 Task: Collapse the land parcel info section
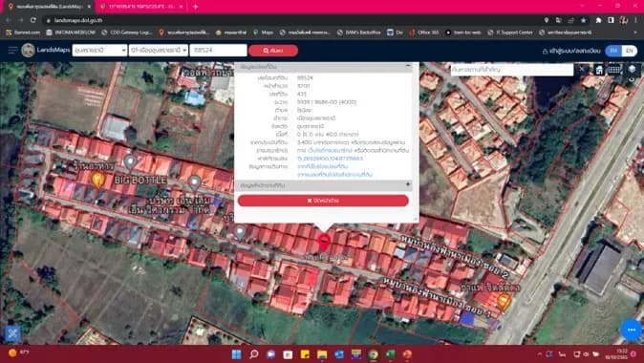(408, 67)
